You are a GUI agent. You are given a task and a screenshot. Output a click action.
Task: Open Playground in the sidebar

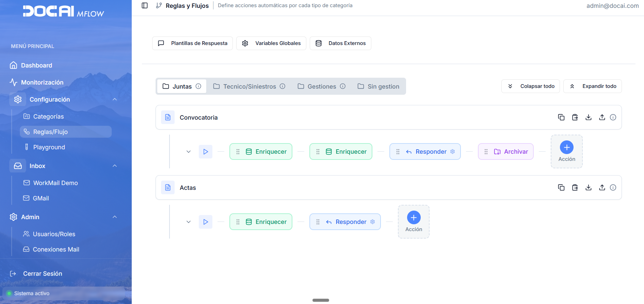[x=49, y=147]
